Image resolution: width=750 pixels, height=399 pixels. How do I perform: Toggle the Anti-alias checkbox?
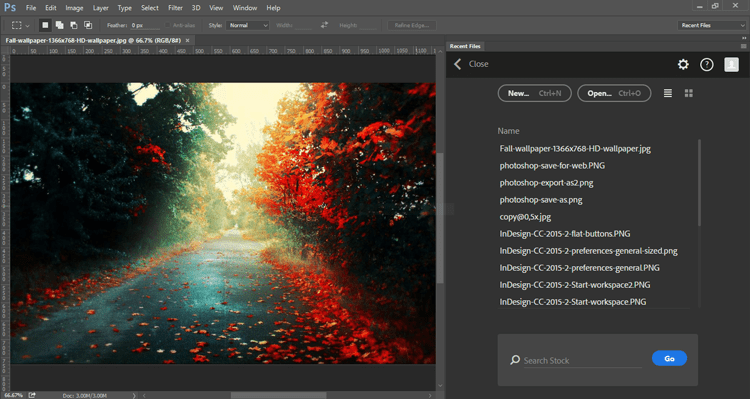point(167,25)
